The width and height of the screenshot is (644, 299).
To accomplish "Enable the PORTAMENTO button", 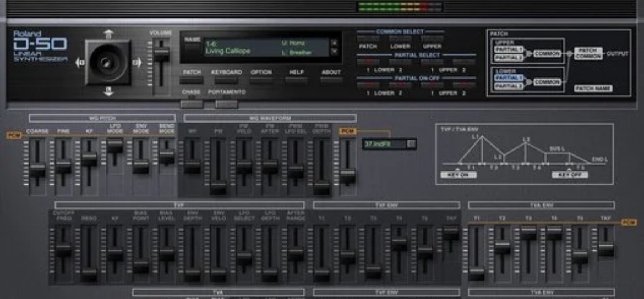I will [227, 104].
